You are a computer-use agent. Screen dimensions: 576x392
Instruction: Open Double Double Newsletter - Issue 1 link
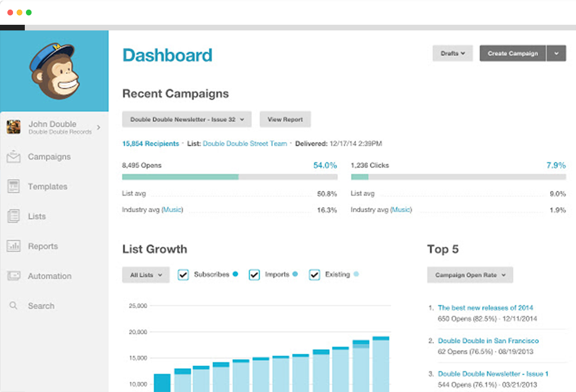493,373
